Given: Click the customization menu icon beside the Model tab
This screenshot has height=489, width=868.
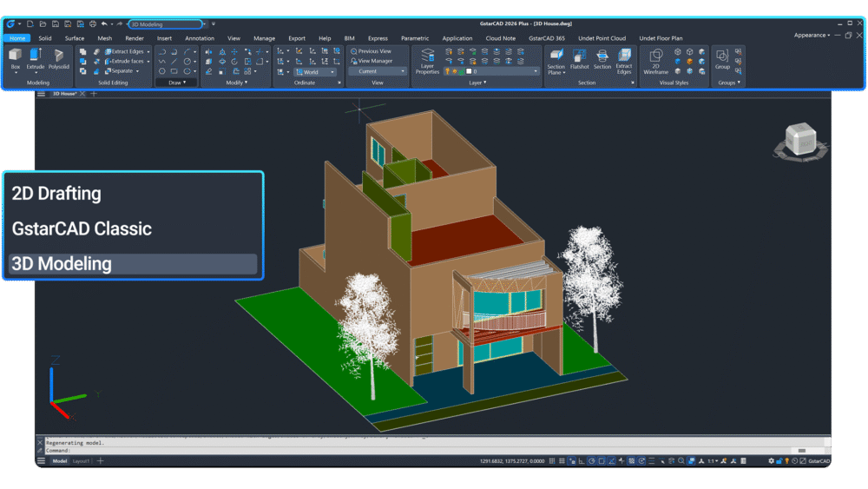Looking at the screenshot, I should (x=41, y=460).
